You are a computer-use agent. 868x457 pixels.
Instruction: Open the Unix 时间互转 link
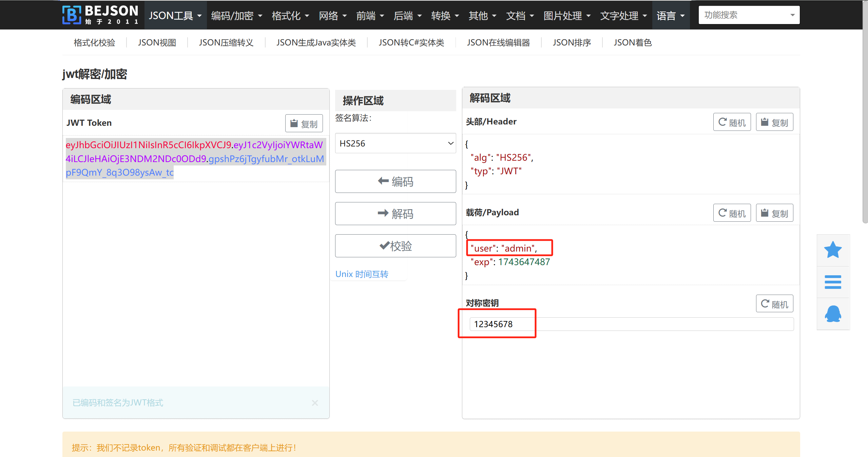(x=362, y=274)
